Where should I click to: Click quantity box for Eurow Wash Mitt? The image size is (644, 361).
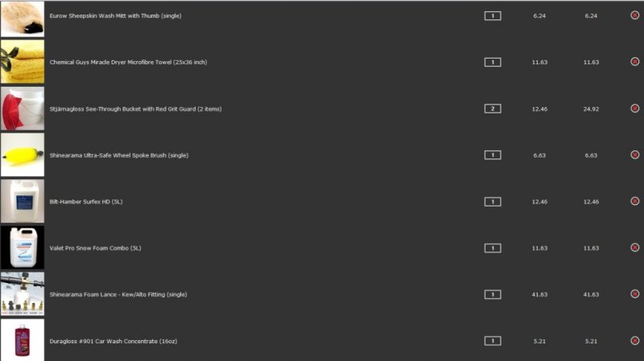coord(493,15)
